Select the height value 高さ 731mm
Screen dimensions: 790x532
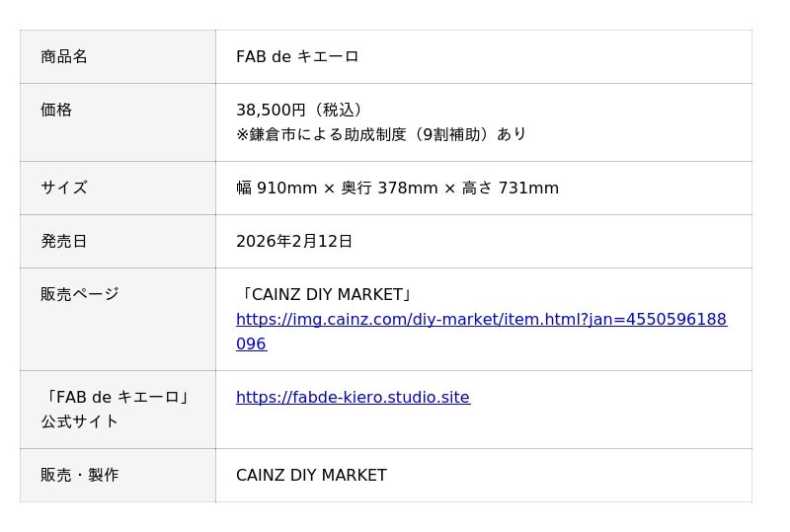click(510, 189)
